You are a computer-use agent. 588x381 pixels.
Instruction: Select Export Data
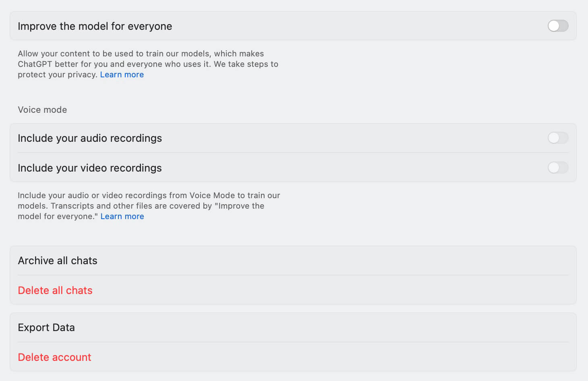[46, 327]
